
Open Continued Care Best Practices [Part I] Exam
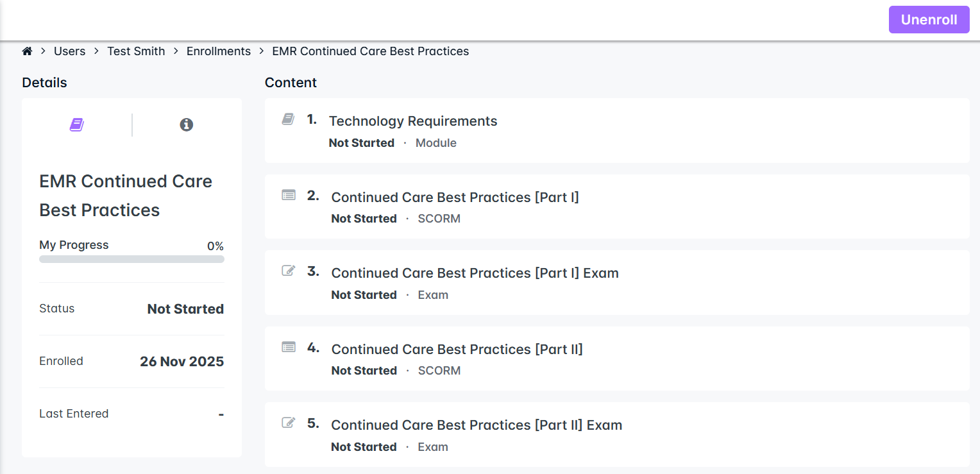[x=475, y=273]
